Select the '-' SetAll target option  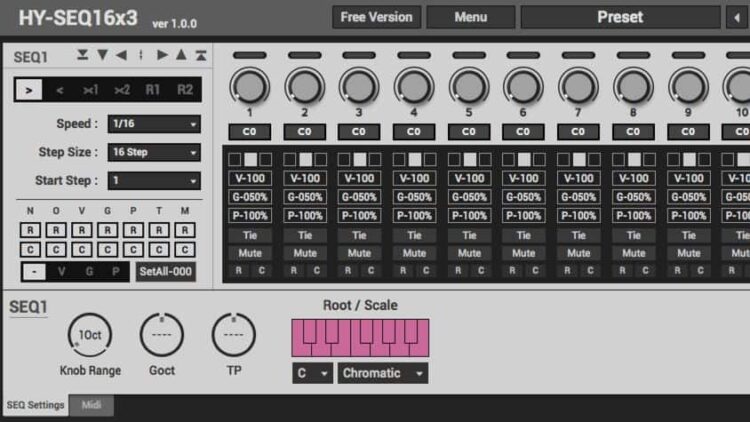[34, 271]
